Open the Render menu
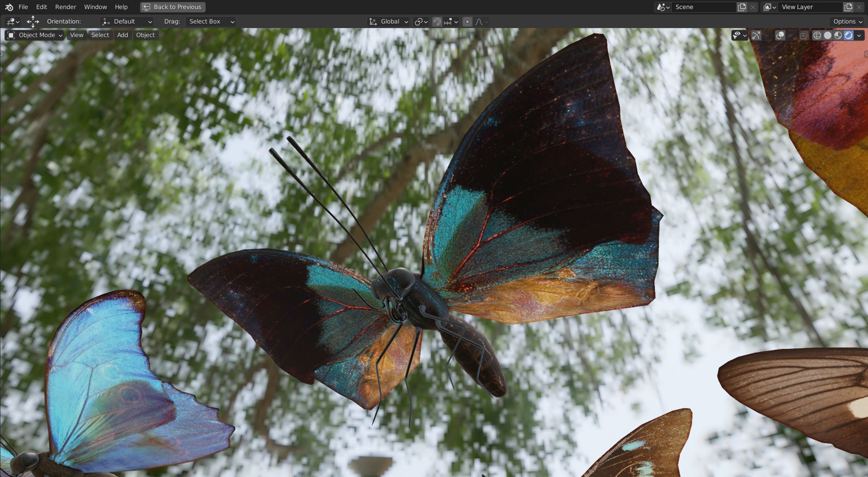 (x=65, y=7)
